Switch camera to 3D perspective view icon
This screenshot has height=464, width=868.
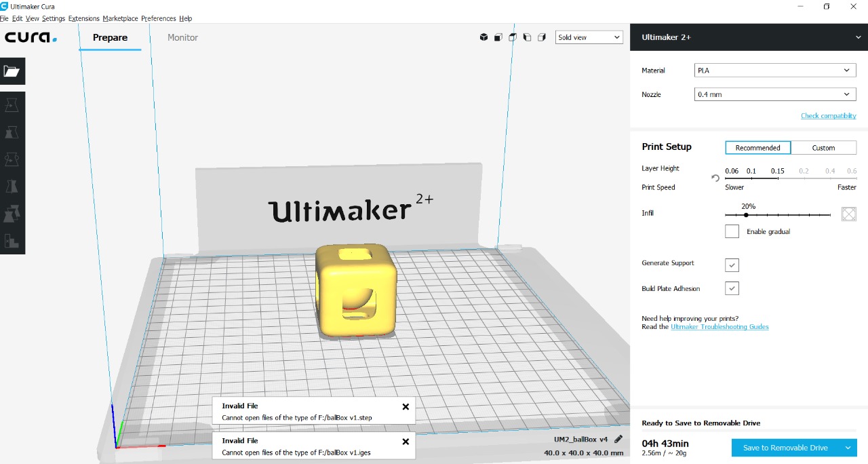484,37
